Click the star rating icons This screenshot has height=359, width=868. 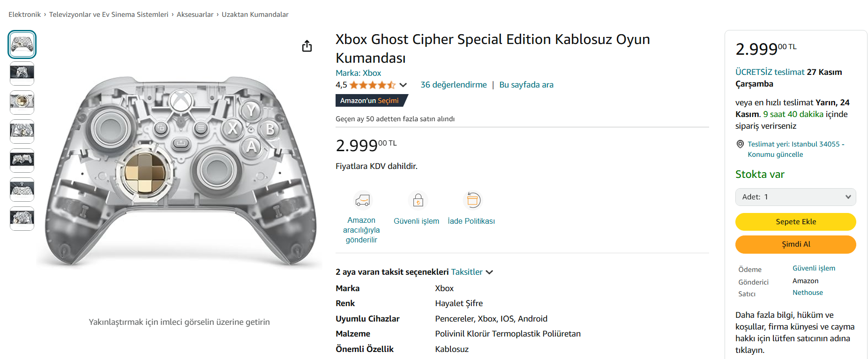[x=372, y=85]
